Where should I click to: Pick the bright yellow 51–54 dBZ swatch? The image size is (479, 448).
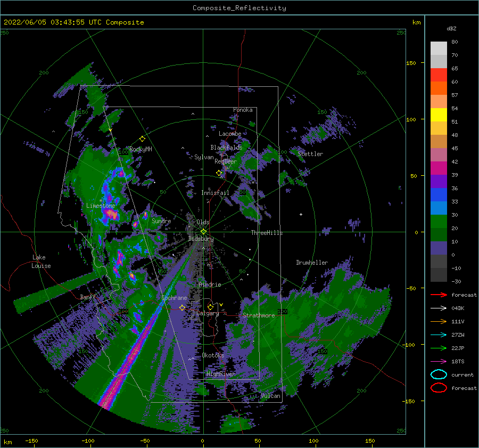tap(439, 115)
